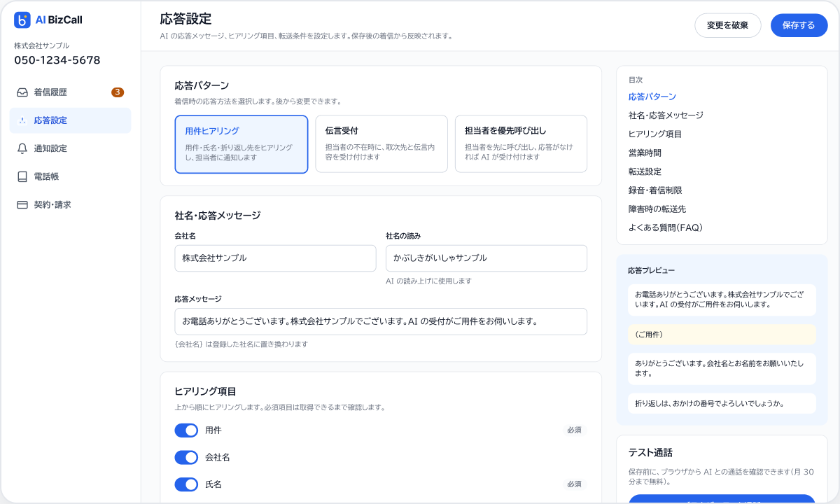Image resolution: width=840 pixels, height=504 pixels.
Task: Jump to 営業時間 in the table of contents
Action: 645,153
